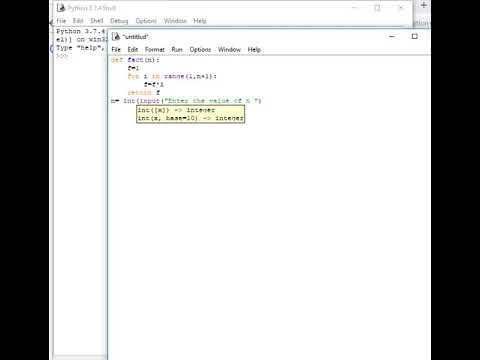Screen dimensions: 480x360
Task: Open the Edit menu in editor window
Action: [x=132, y=49]
